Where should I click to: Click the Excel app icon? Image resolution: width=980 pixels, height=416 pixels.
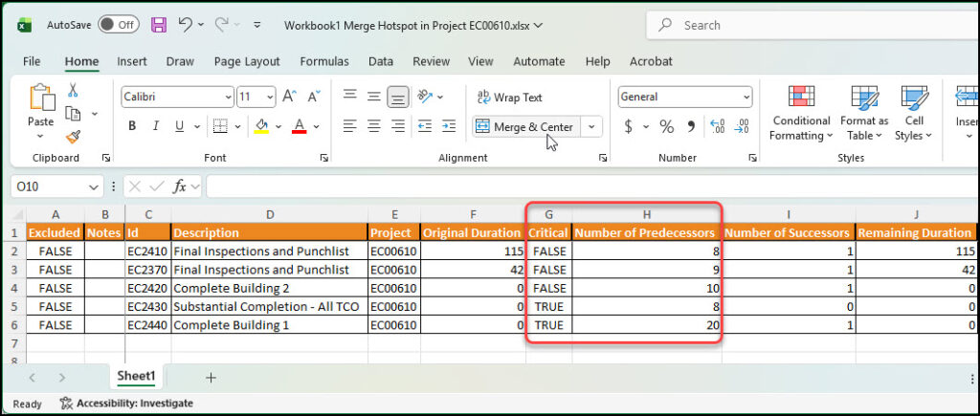click(24, 25)
